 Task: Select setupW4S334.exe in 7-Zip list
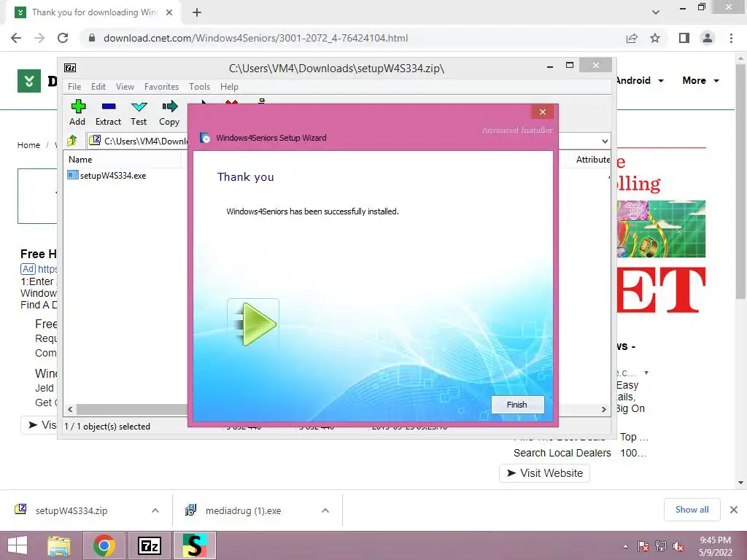click(x=107, y=175)
